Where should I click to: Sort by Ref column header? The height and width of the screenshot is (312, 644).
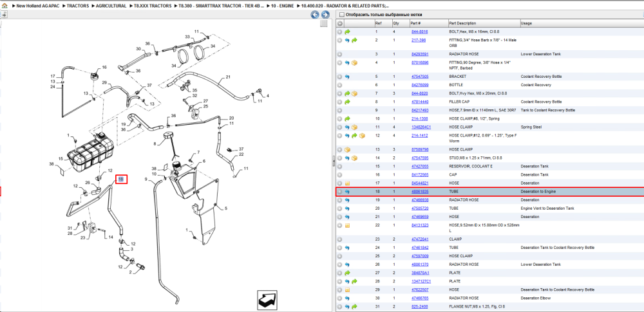(383, 23)
